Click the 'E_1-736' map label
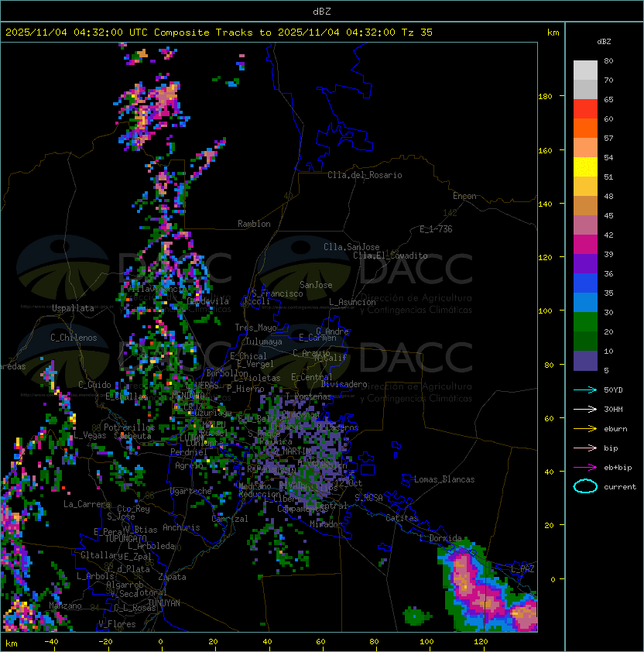Viewport: 644px width, 652px height. point(436,229)
